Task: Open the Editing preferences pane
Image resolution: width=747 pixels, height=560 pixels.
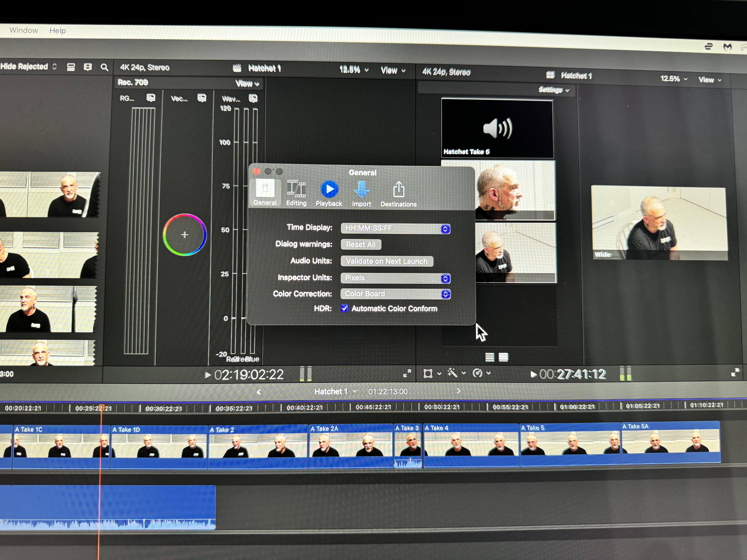Action: 296,193
